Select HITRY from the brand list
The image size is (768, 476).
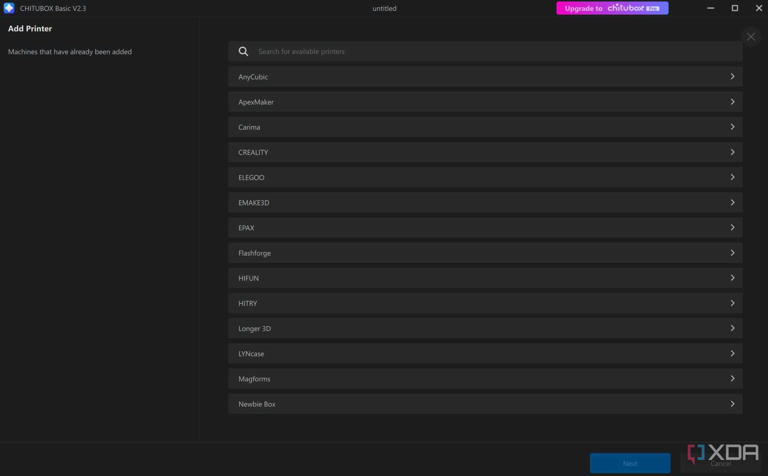click(x=485, y=303)
